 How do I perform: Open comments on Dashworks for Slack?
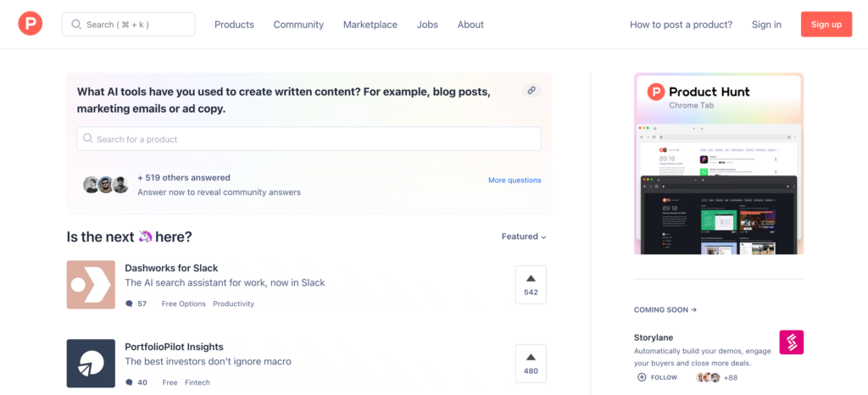pos(136,303)
